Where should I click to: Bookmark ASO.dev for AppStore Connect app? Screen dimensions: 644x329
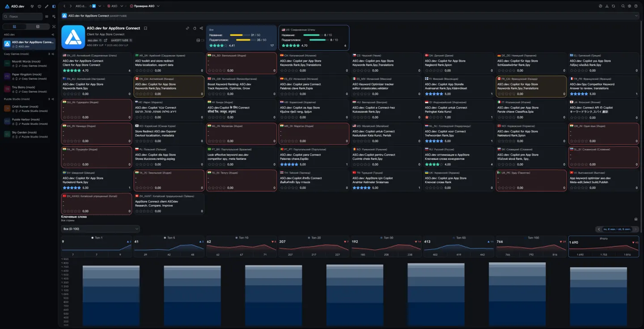click(145, 28)
